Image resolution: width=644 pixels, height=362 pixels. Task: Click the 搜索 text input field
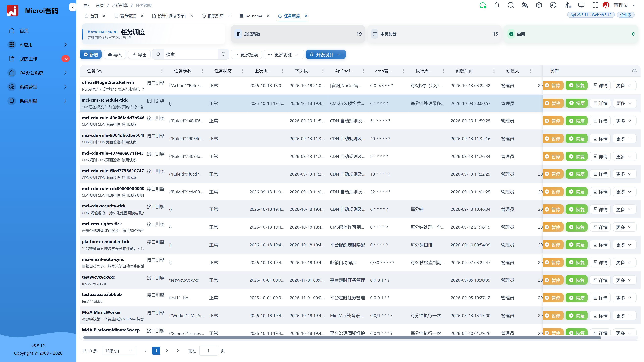(191, 54)
